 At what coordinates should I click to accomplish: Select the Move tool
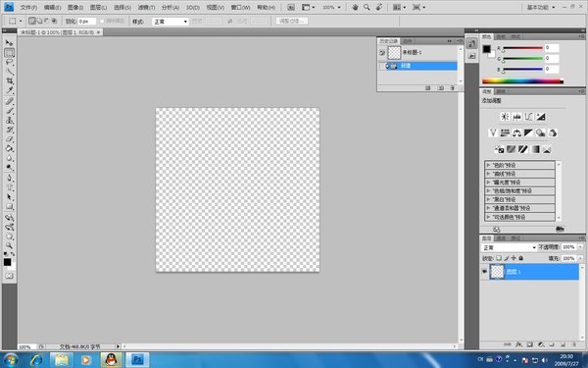click(9, 43)
